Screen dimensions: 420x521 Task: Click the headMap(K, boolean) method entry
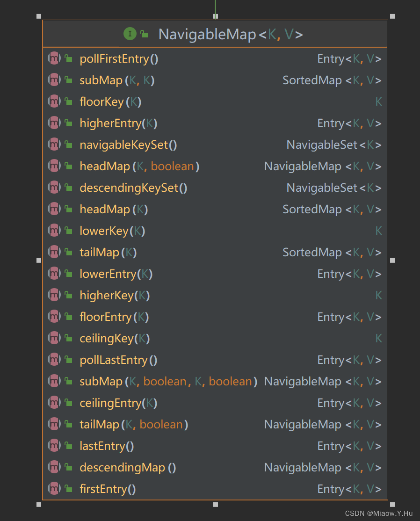(137, 166)
